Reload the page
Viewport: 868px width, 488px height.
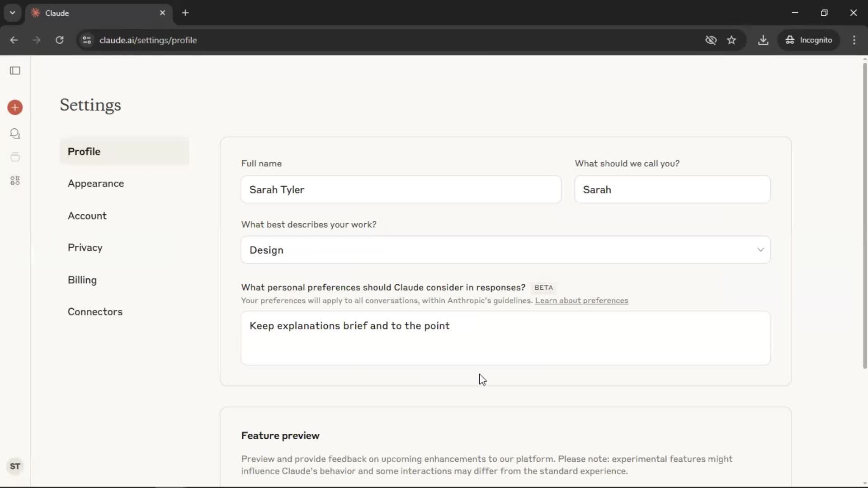click(59, 40)
